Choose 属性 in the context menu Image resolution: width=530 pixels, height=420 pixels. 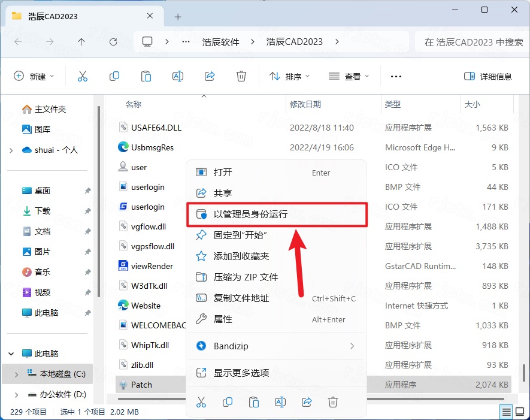223,319
